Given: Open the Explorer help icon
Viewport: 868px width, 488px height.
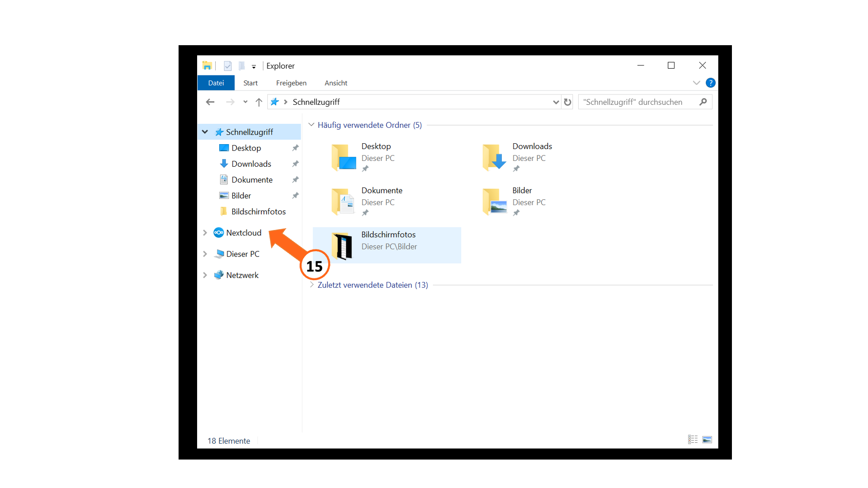Looking at the screenshot, I should pos(710,83).
